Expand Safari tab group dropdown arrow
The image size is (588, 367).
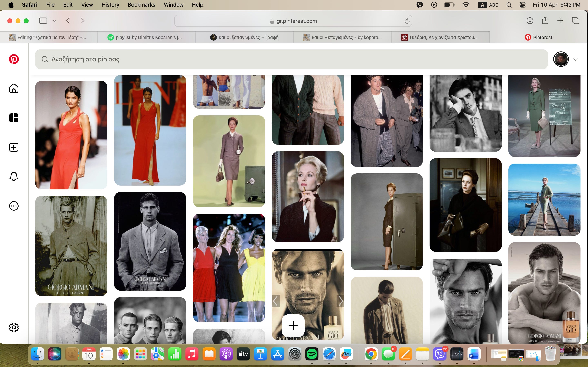click(55, 21)
